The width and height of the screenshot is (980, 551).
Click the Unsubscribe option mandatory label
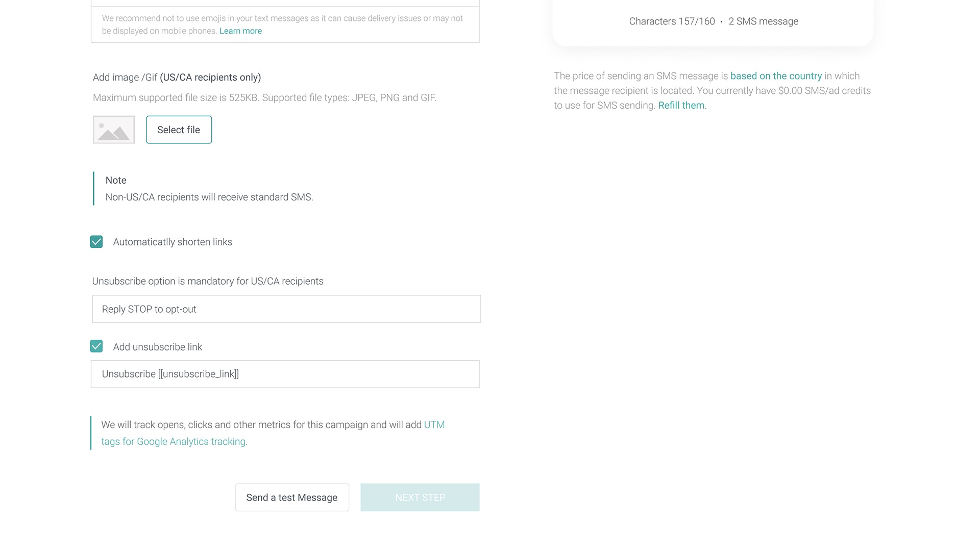(x=208, y=281)
